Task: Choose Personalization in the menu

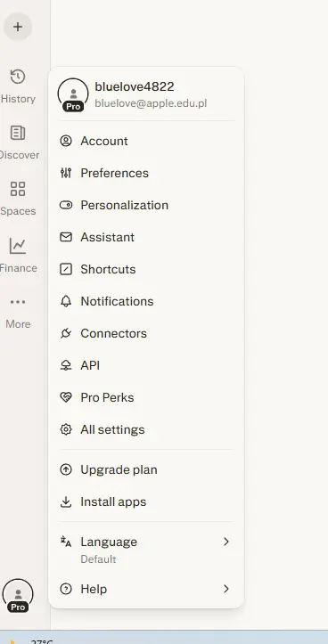Action: (x=146, y=205)
